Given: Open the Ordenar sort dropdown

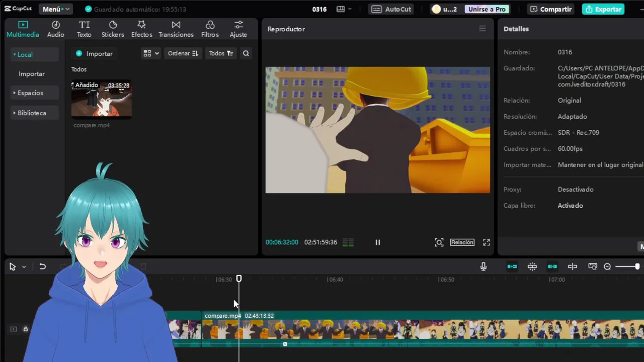Looking at the screenshot, I should (183, 53).
